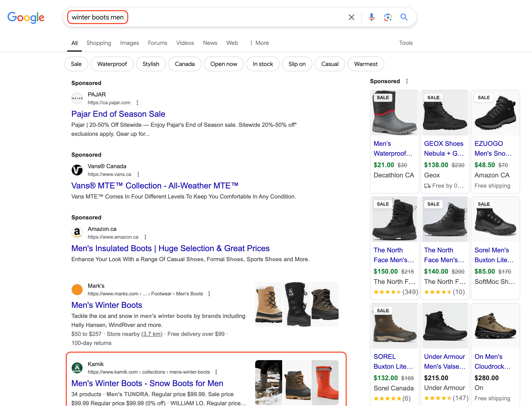532x406 pixels.
Task: Click the voice search microphone icon
Action: (x=372, y=17)
